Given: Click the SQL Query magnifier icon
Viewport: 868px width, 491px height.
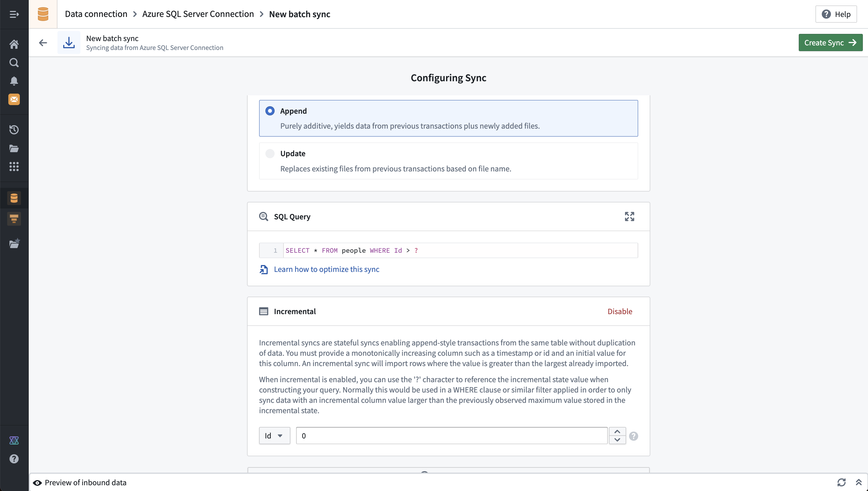Looking at the screenshot, I should tap(264, 216).
